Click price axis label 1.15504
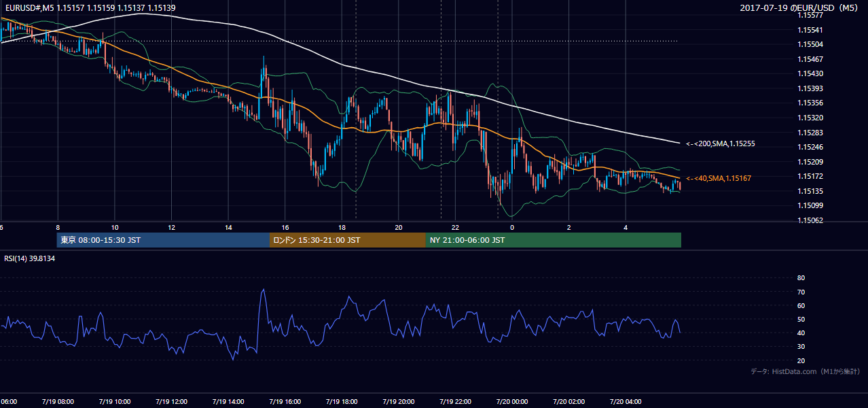868x408 pixels. pos(810,45)
